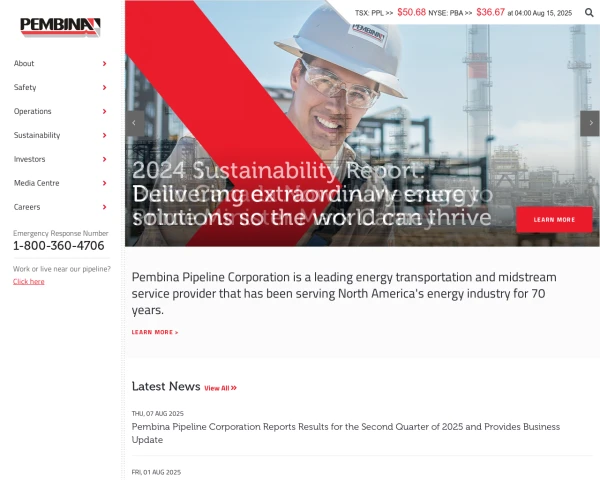Click the Emergency Response Number label
Screen dimensions: 600x480
[61, 233]
